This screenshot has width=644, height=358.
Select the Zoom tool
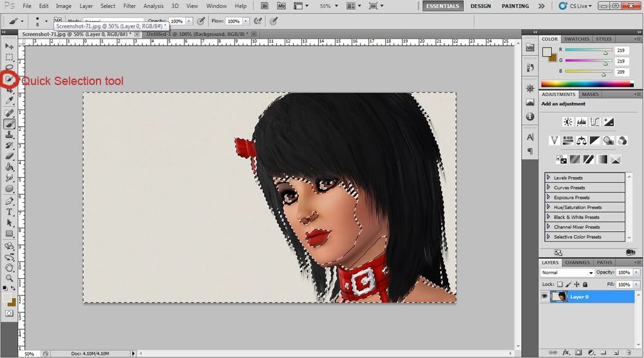[9, 278]
